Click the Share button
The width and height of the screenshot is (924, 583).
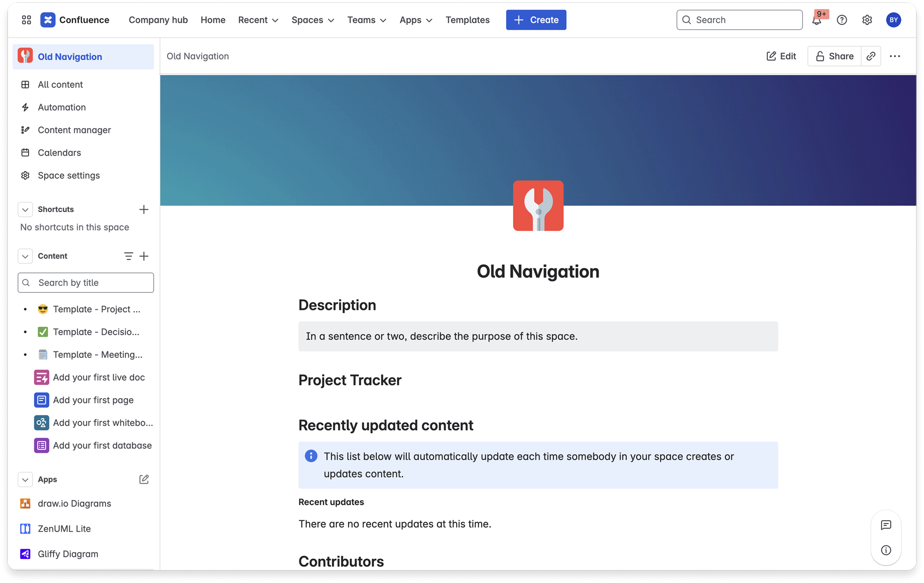834,56
